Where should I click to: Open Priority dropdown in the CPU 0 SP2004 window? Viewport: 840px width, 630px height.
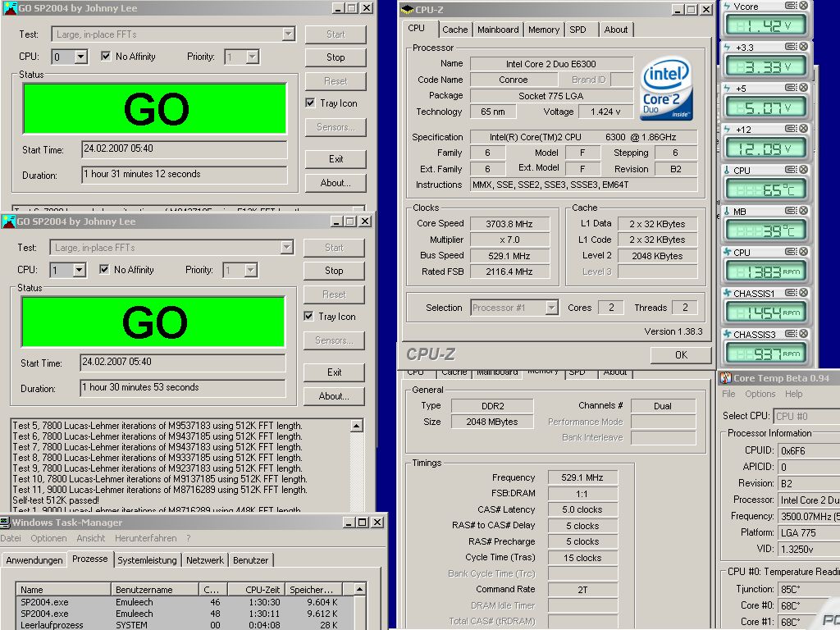253,57
